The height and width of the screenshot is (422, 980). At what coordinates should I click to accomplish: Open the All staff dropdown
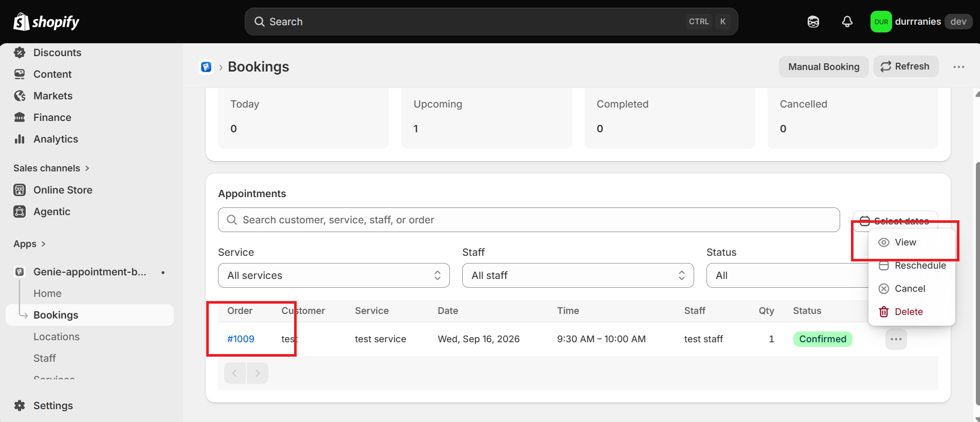click(x=578, y=275)
